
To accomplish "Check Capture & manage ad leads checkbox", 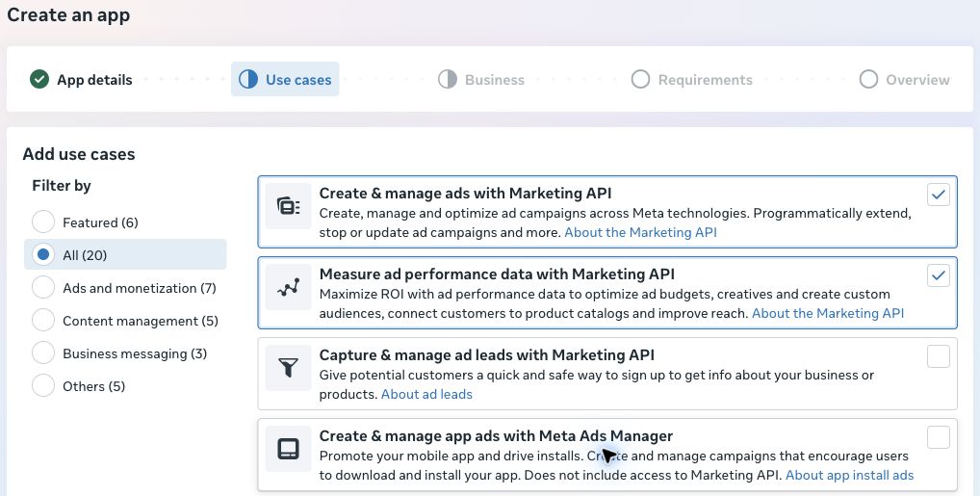I will click(x=939, y=356).
